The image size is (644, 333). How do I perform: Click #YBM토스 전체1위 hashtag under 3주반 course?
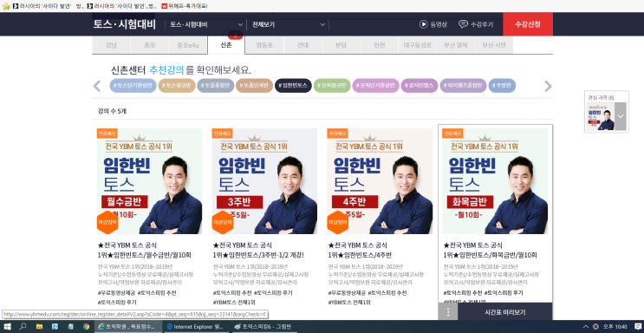(x=234, y=302)
